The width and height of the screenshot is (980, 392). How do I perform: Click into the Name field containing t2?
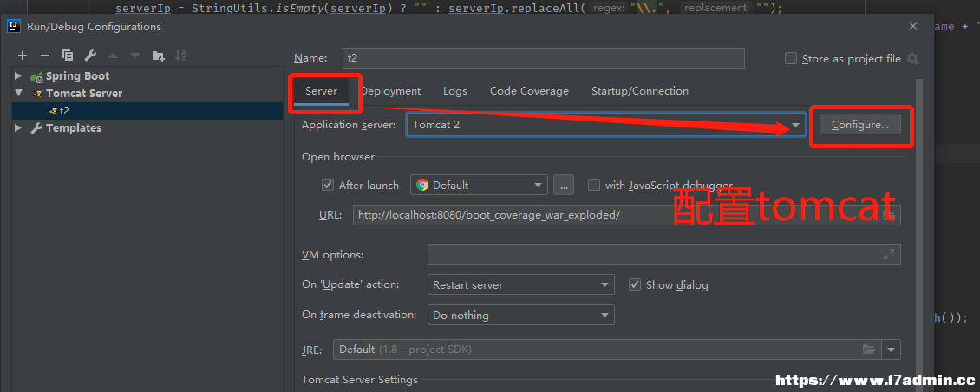click(x=544, y=58)
